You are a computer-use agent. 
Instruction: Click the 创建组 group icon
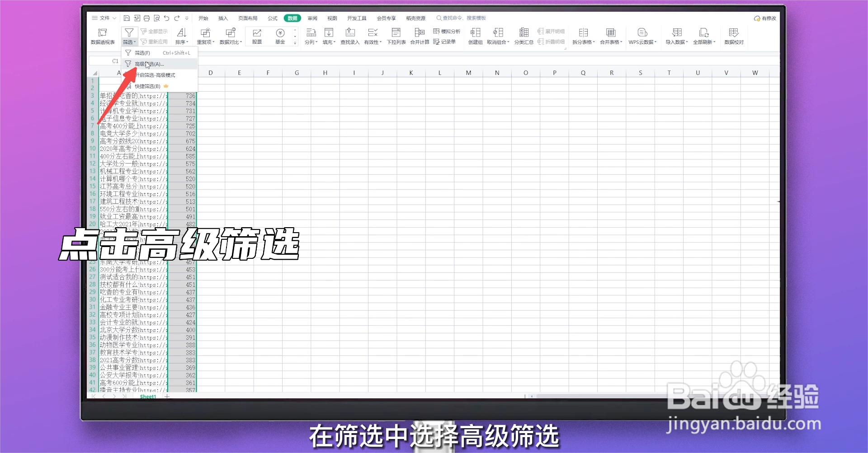[475, 33]
